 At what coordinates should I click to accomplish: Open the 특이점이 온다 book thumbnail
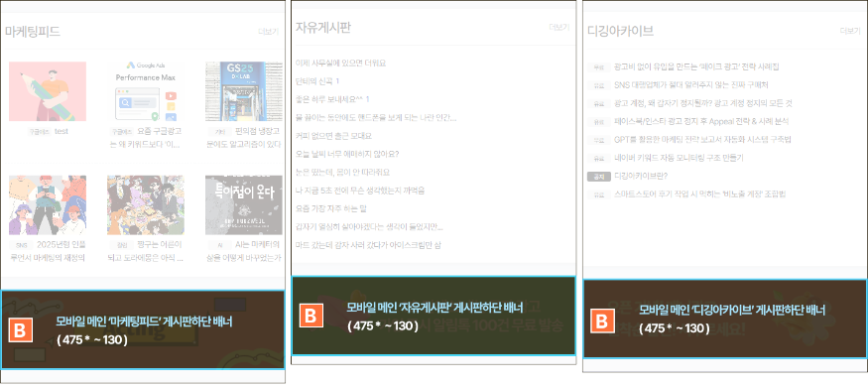click(x=244, y=205)
